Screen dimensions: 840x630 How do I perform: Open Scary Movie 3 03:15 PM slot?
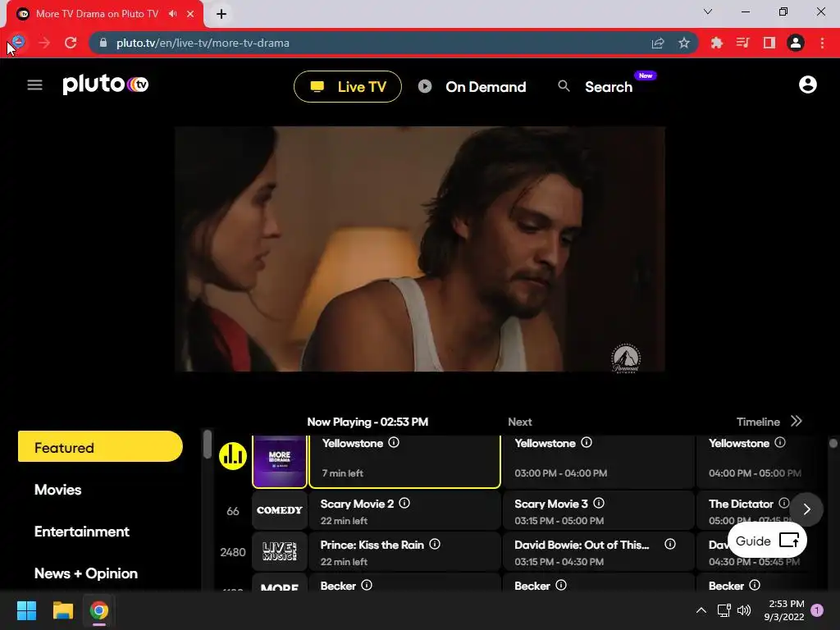tap(598, 511)
